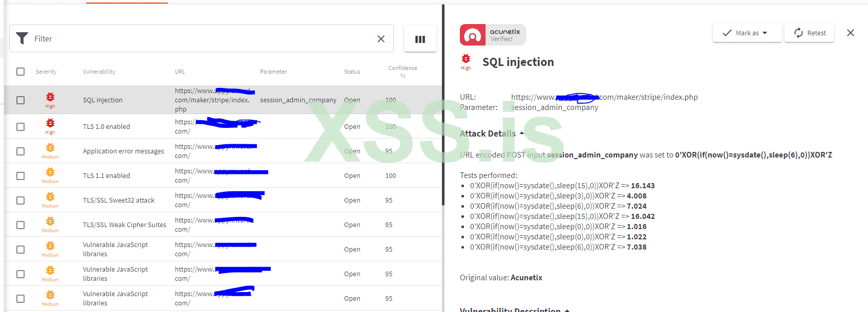The width and height of the screenshot is (868, 312).
Task: Sort by Status column header
Action: pos(352,72)
